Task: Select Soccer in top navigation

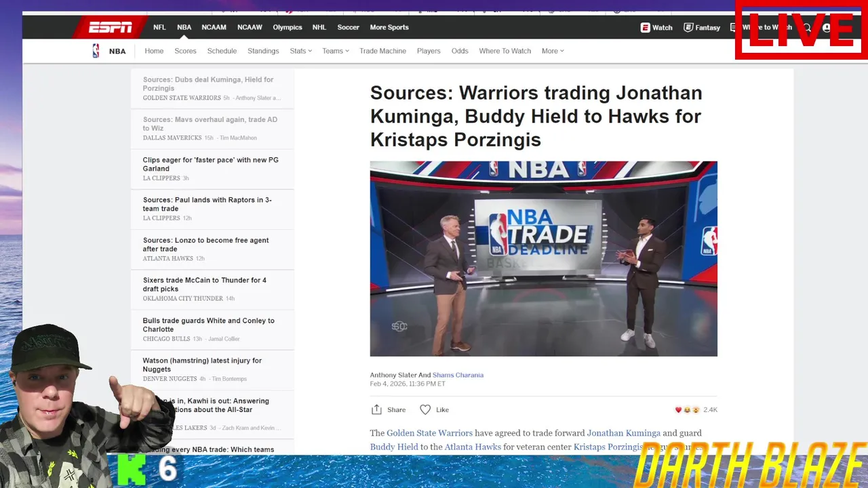Action: click(348, 28)
